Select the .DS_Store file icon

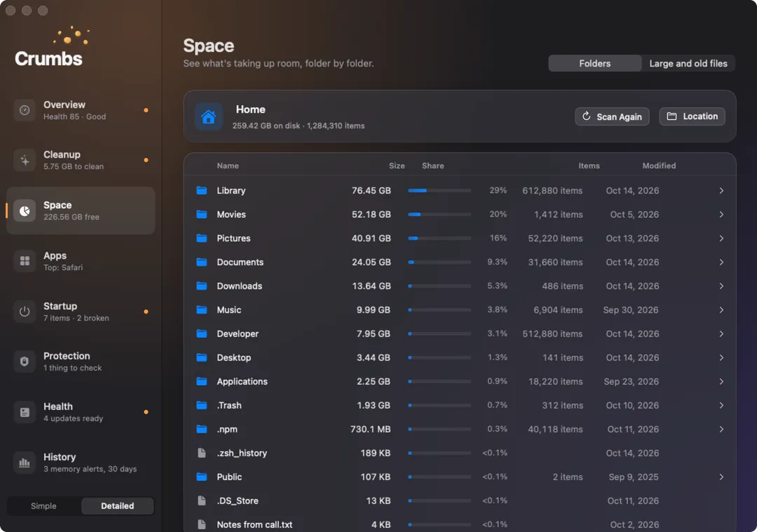(x=202, y=500)
